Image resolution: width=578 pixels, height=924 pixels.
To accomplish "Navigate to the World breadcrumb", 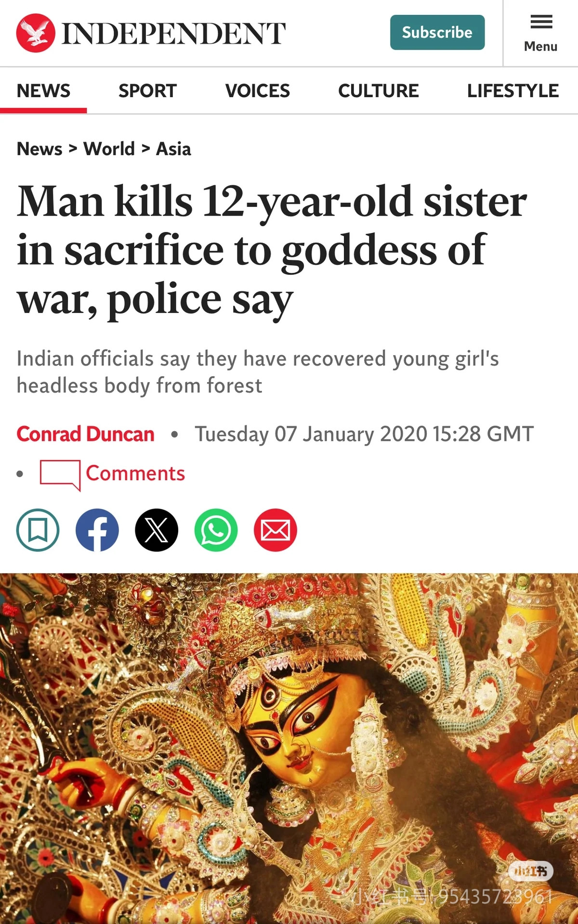I will click(x=109, y=149).
